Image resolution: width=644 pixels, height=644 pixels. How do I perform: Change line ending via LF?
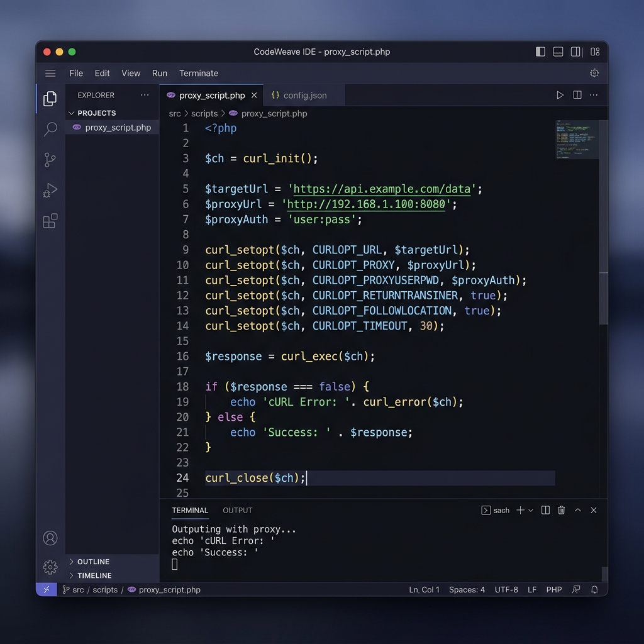pyautogui.click(x=532, y=590)
